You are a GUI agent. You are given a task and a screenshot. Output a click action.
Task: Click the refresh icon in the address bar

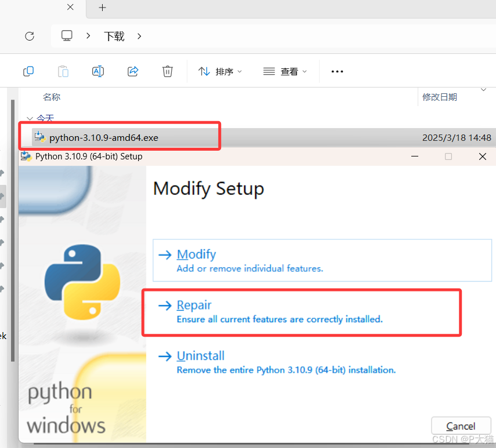pyautogui.click(x=29, y=36)
